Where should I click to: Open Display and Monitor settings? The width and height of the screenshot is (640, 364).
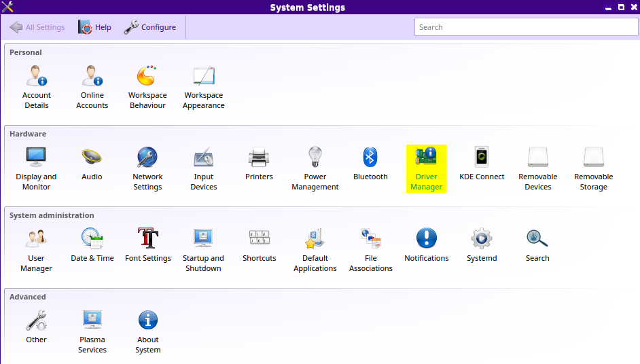[x=37, y=168]
